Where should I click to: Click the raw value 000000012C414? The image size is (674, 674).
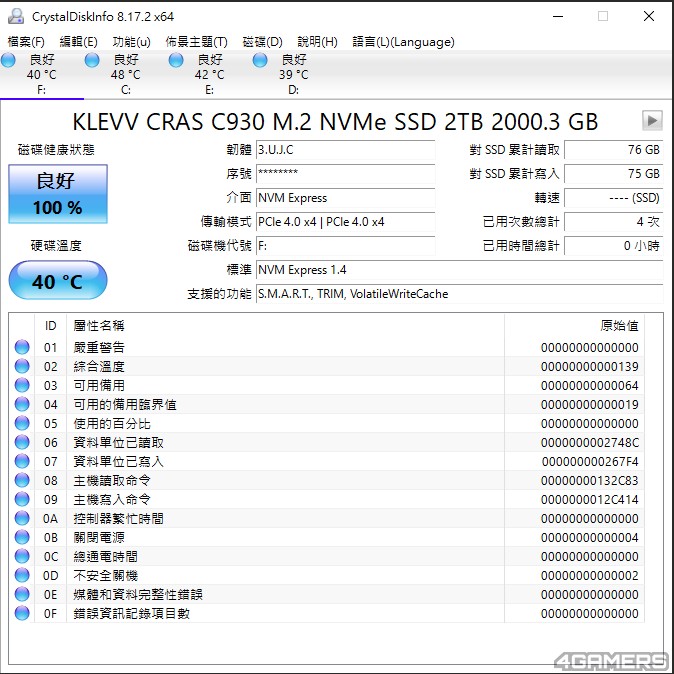[x=589, y=499]
